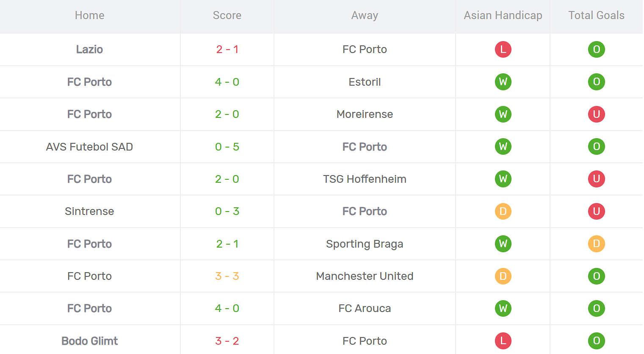The width and height of the screenshot is (644, 354).
Task: Click green W badge in FC Arouca row
Action: pyautogui.click(x=503, y=308)
